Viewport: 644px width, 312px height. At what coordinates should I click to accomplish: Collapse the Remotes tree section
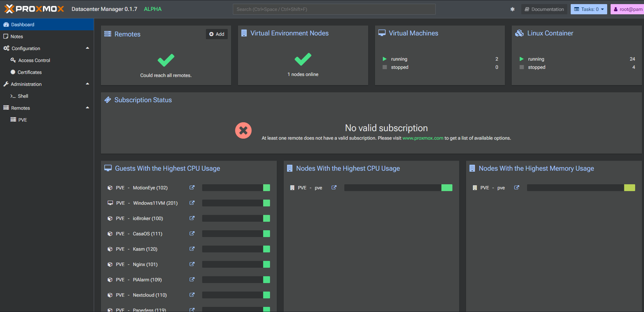(87, 108)
